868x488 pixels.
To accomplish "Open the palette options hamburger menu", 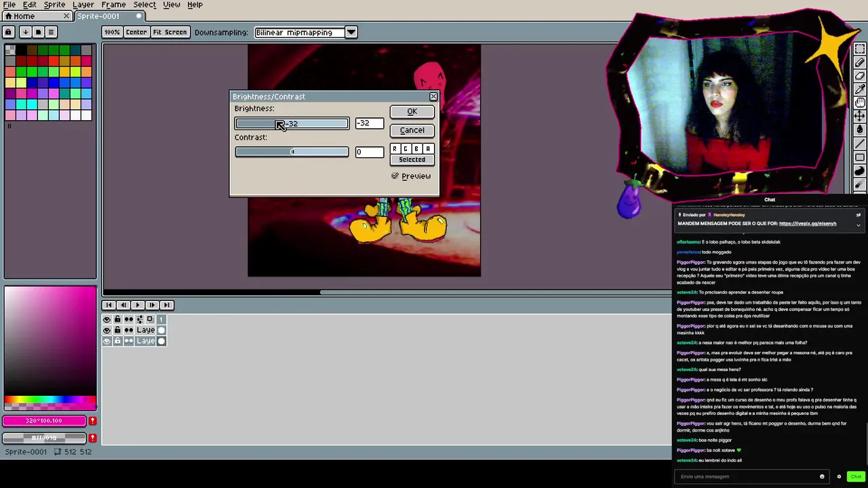I will [x=51, y=32].
